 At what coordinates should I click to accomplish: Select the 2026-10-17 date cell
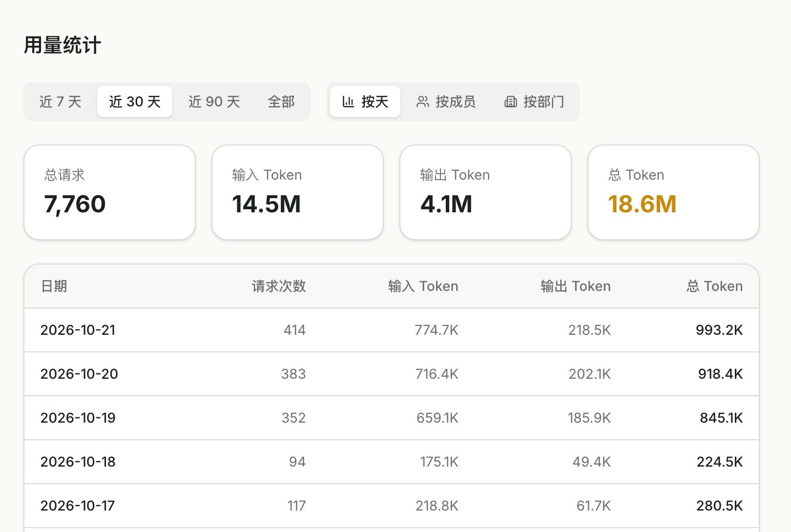pyautogui.click(x=78, y=506)
